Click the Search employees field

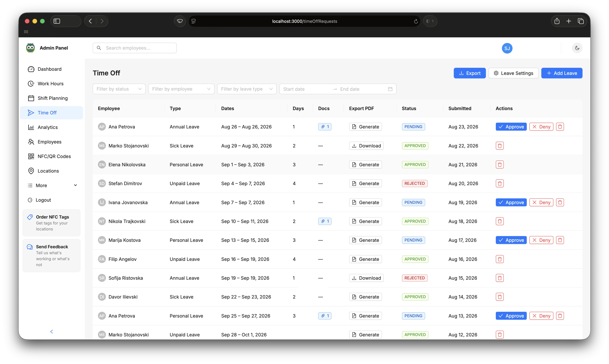[135, 48]
